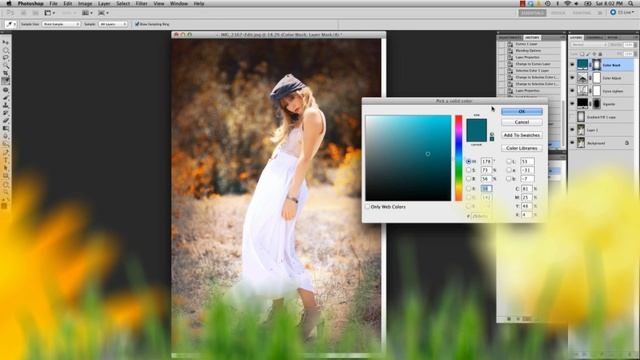Image resolution: width=640 pixels, height=360 pixels.
Task: Select the Crop tool
Action: pos(6,73)
